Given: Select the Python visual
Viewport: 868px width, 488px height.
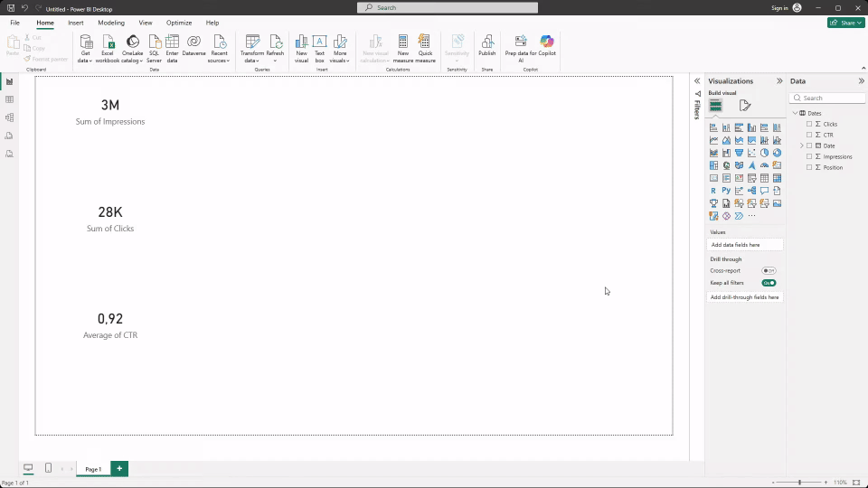Looking at the screenshot, I should click(x=726, y=191).
